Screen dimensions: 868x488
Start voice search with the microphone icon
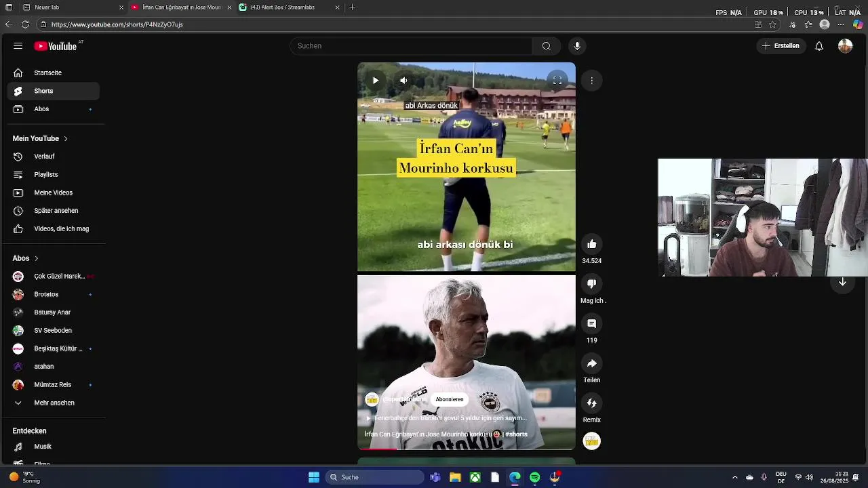(x=577, y=46)
